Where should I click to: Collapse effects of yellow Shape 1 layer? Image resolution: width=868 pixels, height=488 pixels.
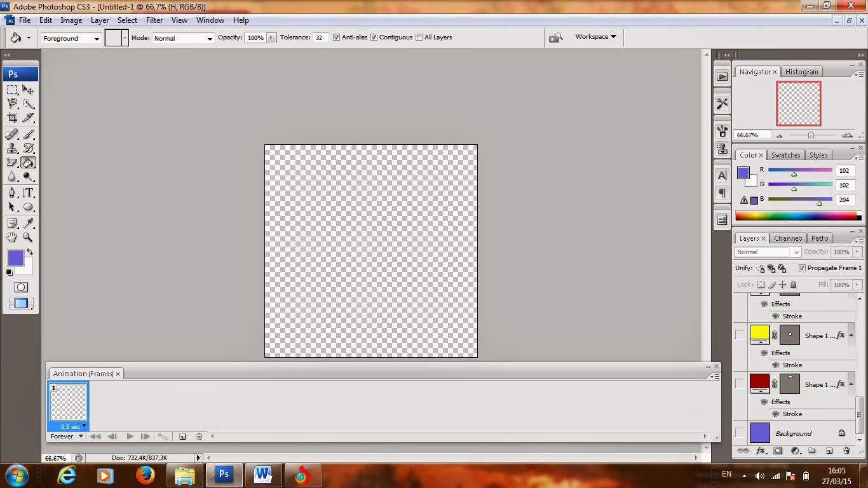click(x=850, y=335)
